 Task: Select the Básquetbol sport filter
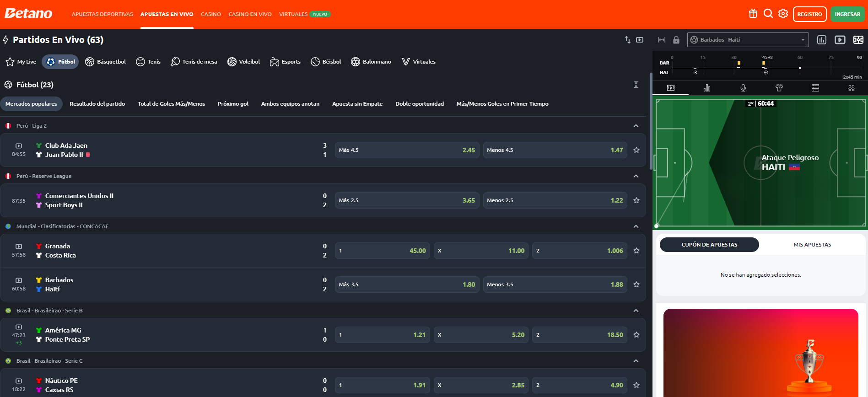click(105, 62)
